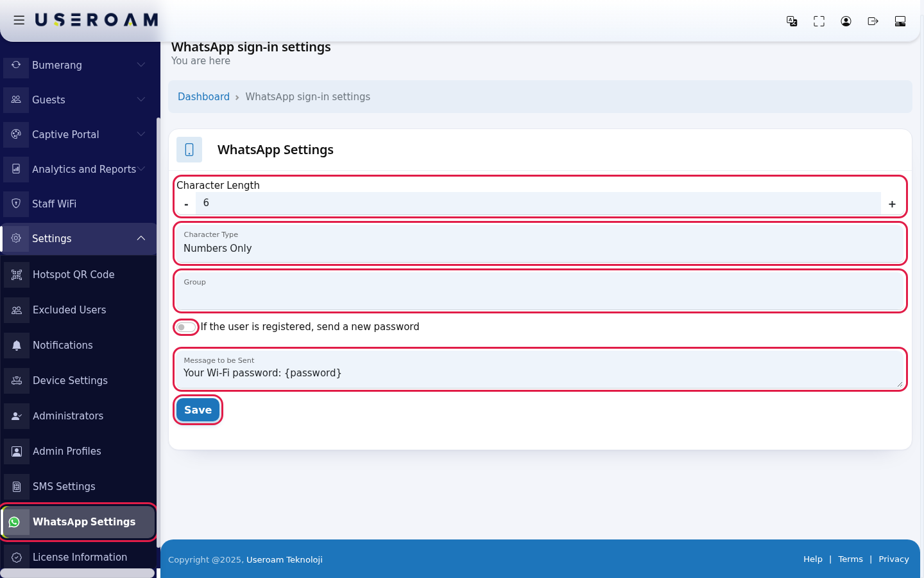
Task: Click the Bumerang sidebar icon
Action: click(x=16, y=65)
